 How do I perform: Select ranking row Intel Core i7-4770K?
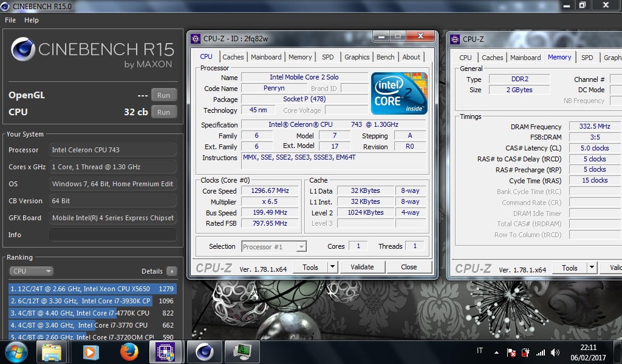pos(92,313)
